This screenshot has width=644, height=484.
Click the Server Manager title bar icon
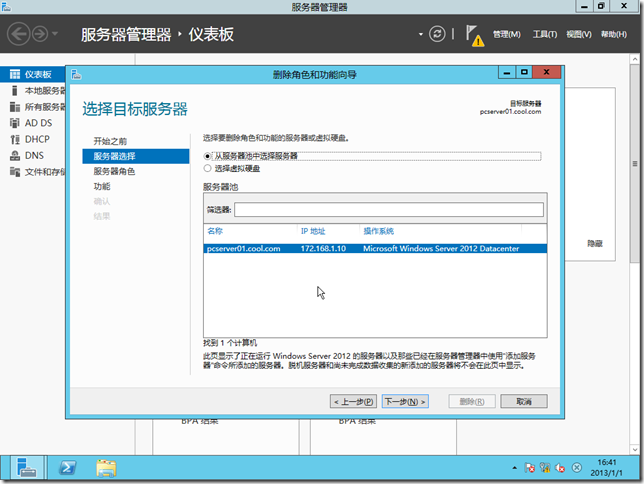6,6
